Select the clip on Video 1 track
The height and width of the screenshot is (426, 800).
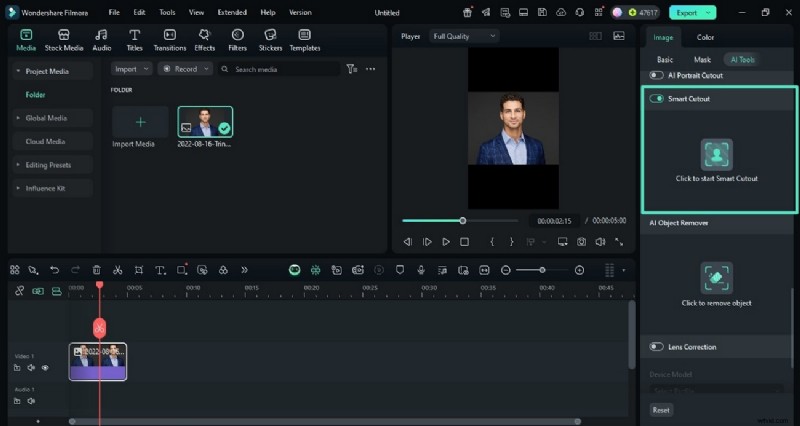coord(98,362)
